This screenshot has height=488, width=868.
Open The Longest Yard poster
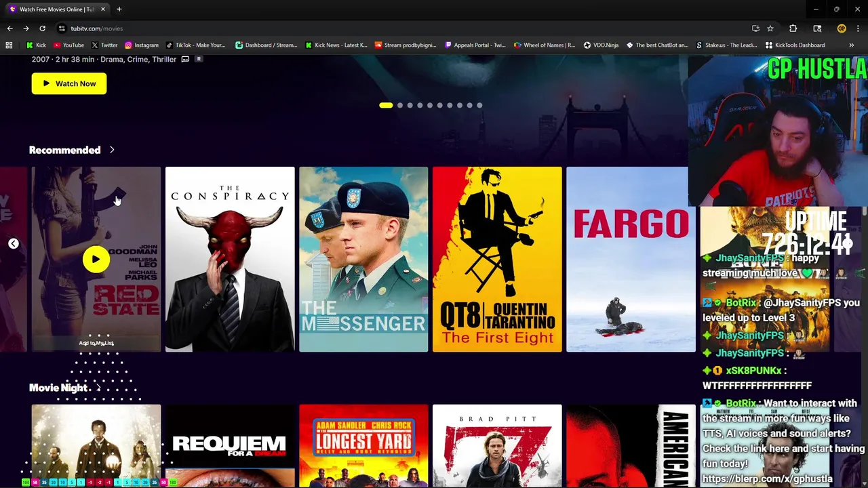tap(363, 446)
